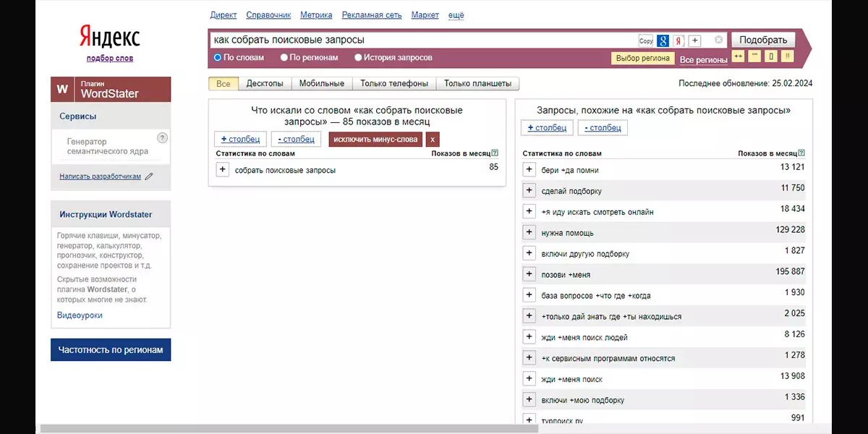The width and height of the screenshot is (868, 434).
Task: Apply the square brackets operator button
Action: pos(772,56)
